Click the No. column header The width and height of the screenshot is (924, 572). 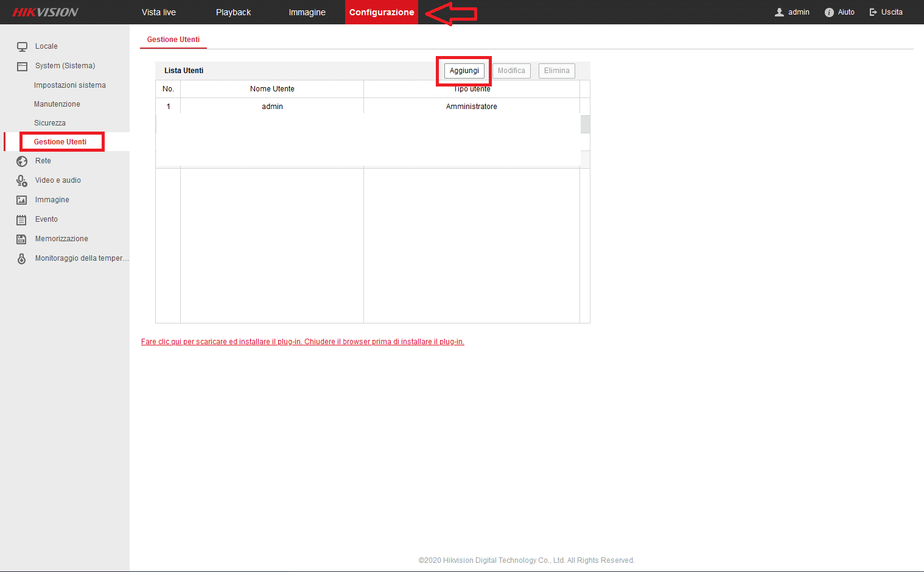(x=169, y=89)
